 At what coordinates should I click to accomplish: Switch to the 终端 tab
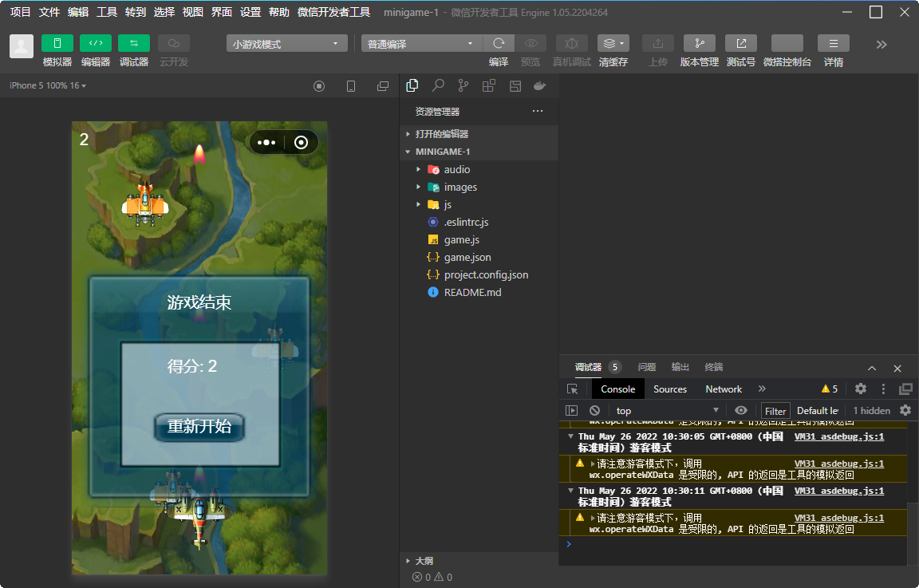click(x=713, y=367)
